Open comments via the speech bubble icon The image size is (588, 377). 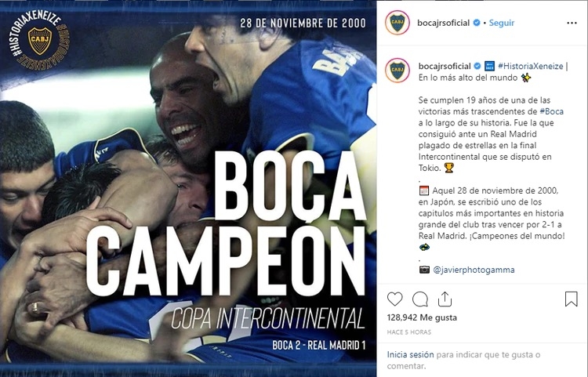click(x=420, y=299)
